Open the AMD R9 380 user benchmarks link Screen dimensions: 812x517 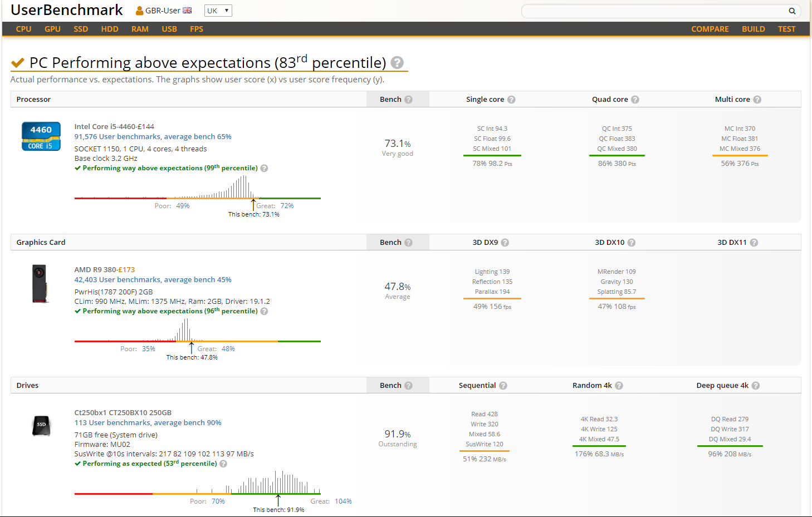153,280
